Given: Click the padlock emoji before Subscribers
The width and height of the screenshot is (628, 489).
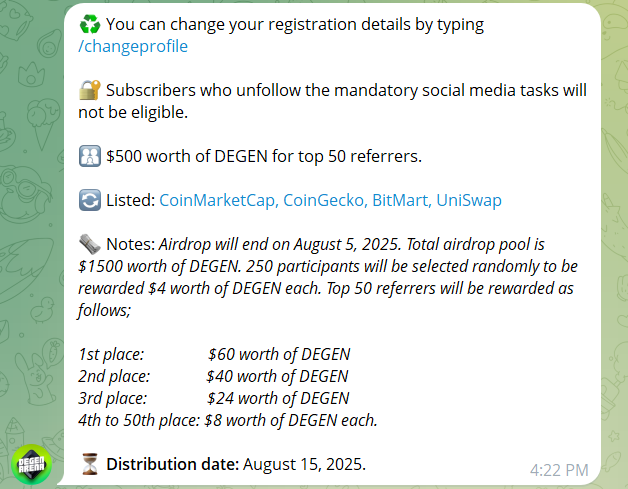Looking at the screenshot, I should coord(89,90).
